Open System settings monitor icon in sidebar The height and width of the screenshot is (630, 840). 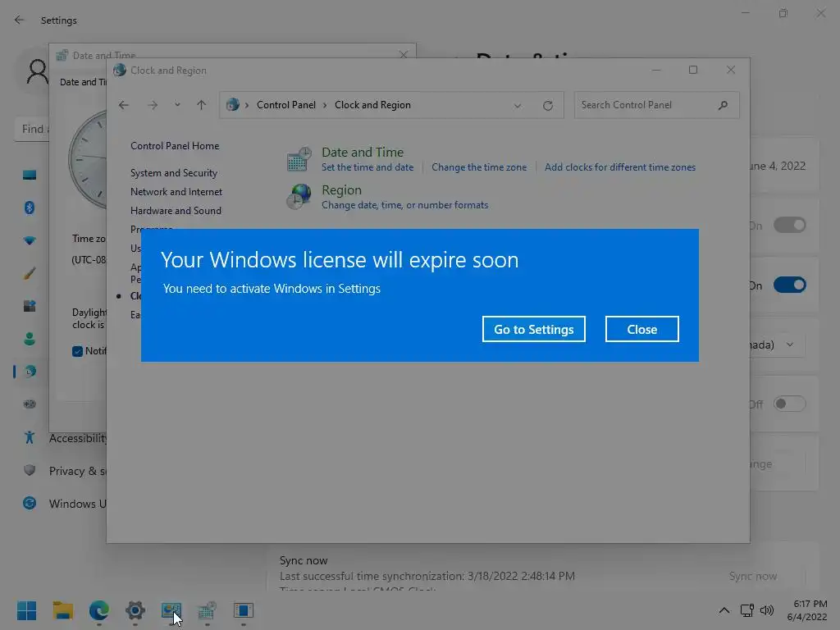click(x=30, y=176)
